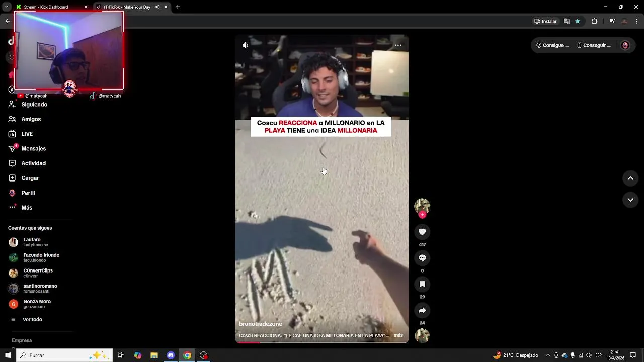Open Chrome from the taskbar

pos(187,355)
